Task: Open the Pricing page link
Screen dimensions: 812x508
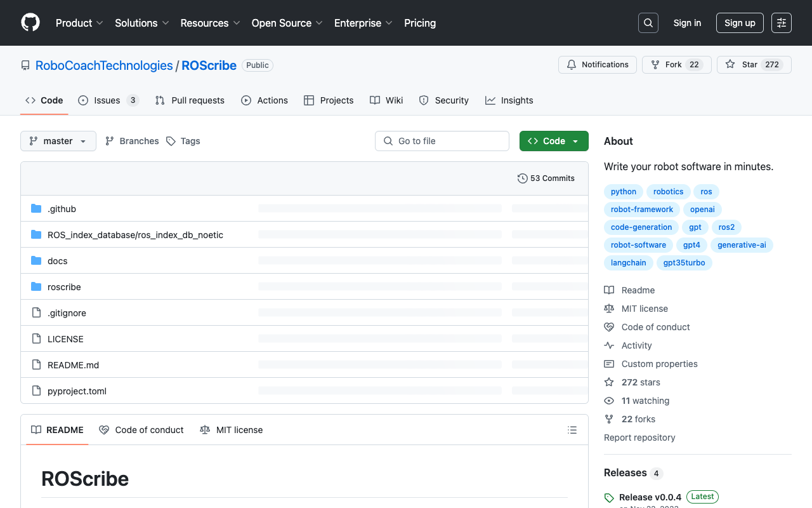Action: pyautogui.click(x=420, y=23)
